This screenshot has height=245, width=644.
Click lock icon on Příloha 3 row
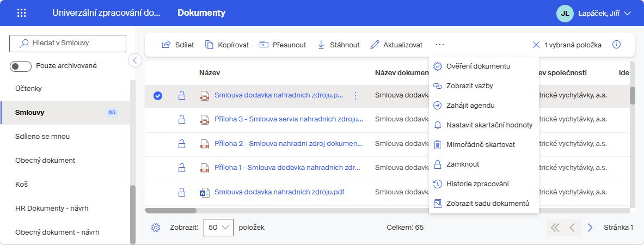coord(181,120)
